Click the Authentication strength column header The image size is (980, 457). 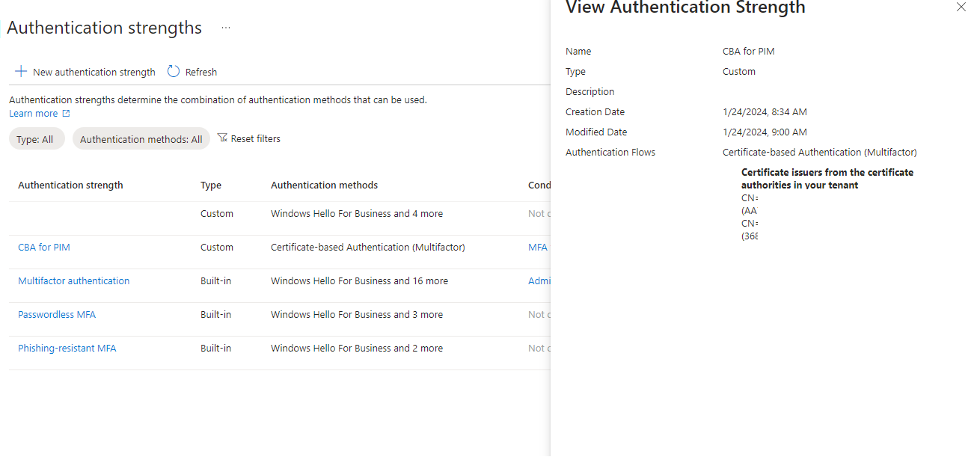[x=70, y=185]
